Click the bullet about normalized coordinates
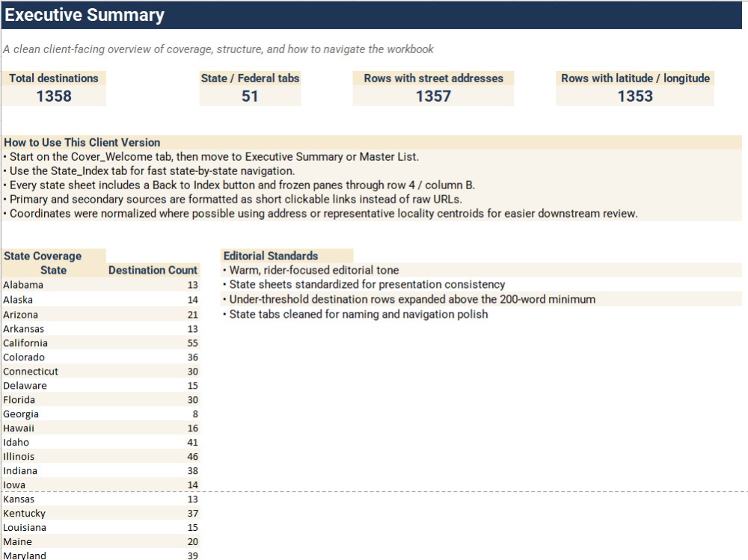This screenshot has height=560, width=748. click(371, 213)
